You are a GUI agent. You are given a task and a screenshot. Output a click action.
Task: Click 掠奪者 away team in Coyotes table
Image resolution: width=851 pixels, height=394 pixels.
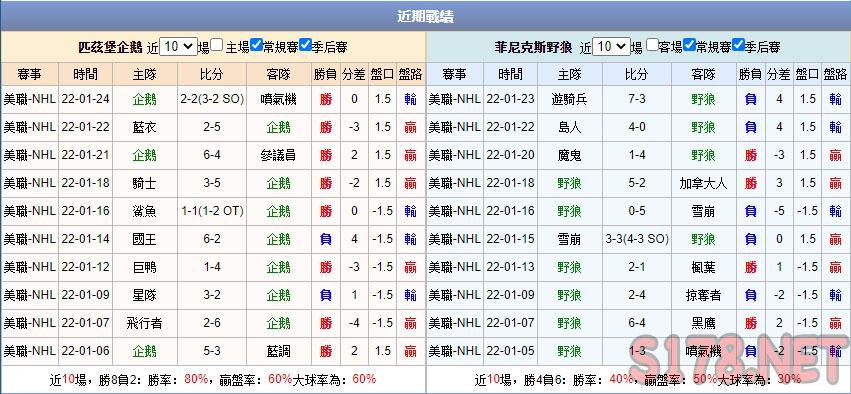(x=703, y=295)
